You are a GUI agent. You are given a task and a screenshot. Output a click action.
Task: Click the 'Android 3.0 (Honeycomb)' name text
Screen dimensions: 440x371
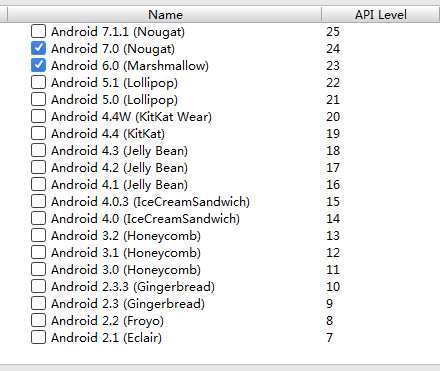(126, 270)
